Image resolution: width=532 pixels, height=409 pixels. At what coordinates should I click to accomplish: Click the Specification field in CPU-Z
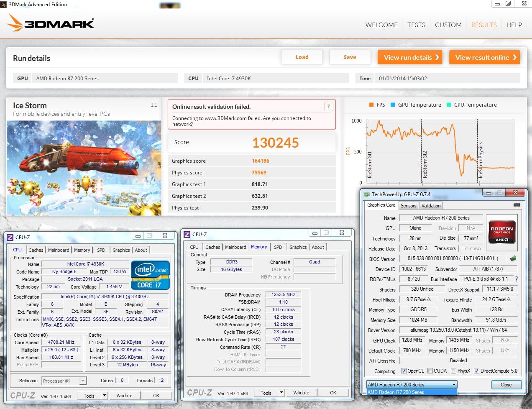pos(105,297)
